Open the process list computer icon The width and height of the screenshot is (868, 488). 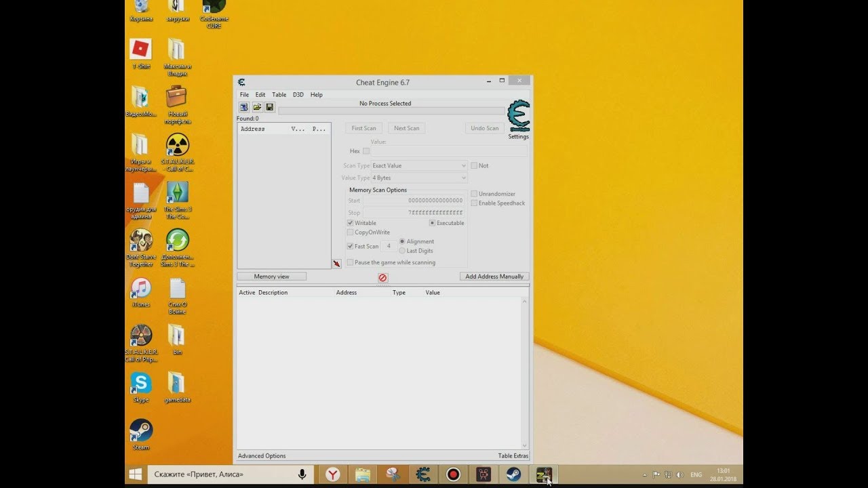point(244,107)
